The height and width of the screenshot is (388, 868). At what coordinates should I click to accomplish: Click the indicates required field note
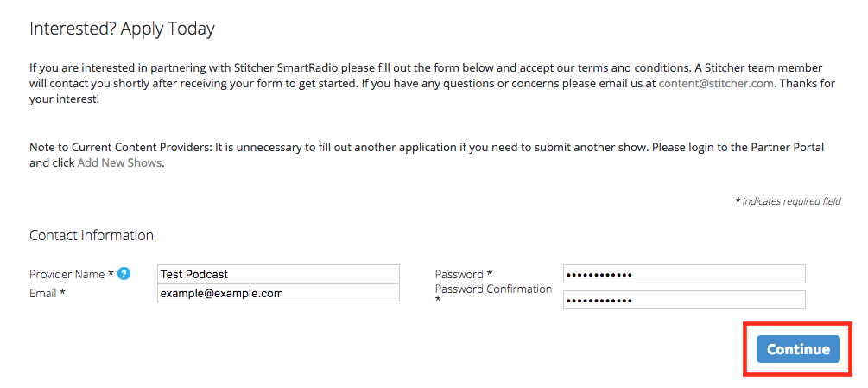788,201
